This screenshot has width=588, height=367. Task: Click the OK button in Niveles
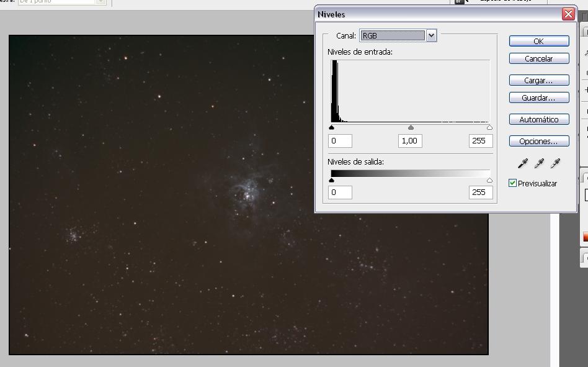(539, 41)
